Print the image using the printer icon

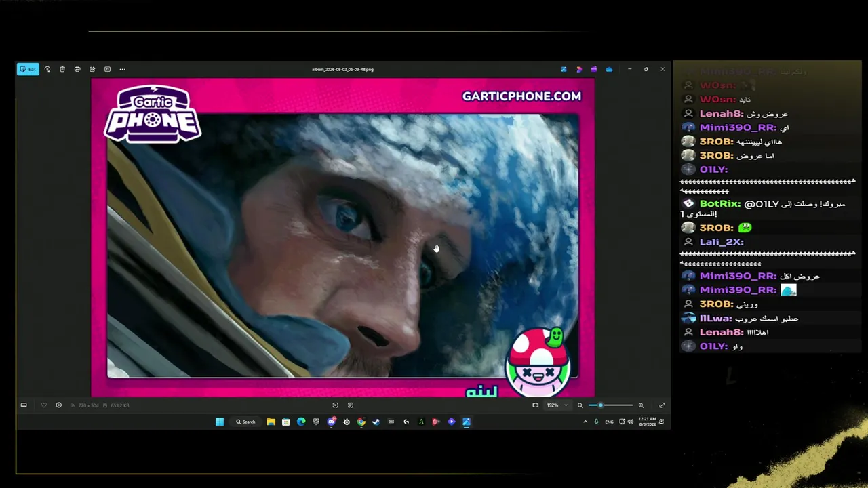pyautogui.click(x=77, y=69)
